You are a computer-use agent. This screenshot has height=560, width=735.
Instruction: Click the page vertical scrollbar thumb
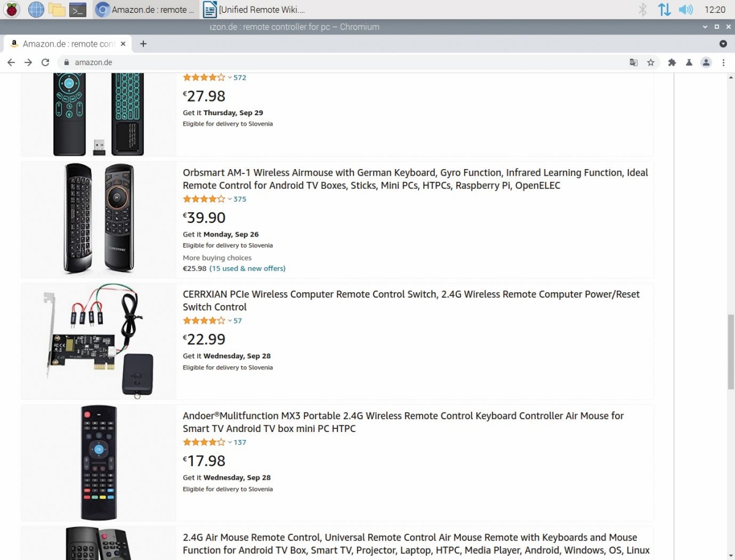(730, 351)
